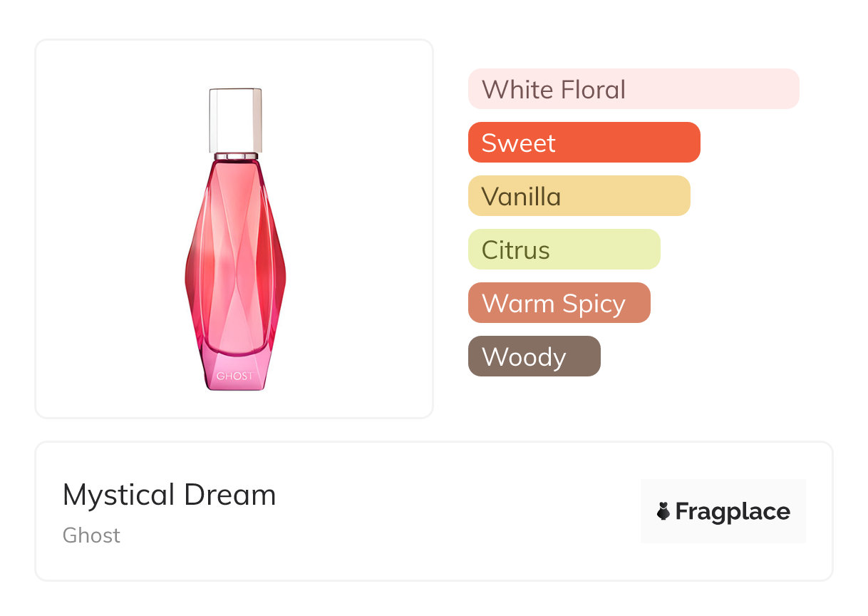The image size is (868, 616).
Task: Click the word 'Floral' in top accord
Action: [593, 90]
